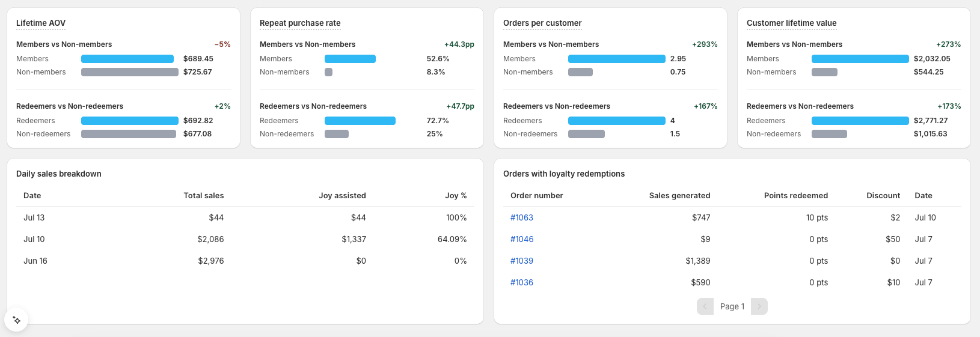
Task: Click the $1,337 Joy assisted value
Action: coord(354,239)
